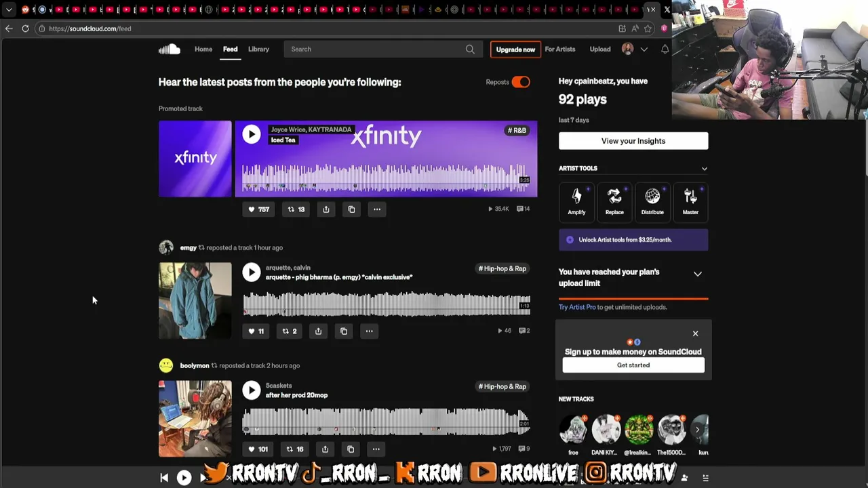Show next New Tracks carousel items
Screen dimensions: 868x488
[x=697, y=430]
